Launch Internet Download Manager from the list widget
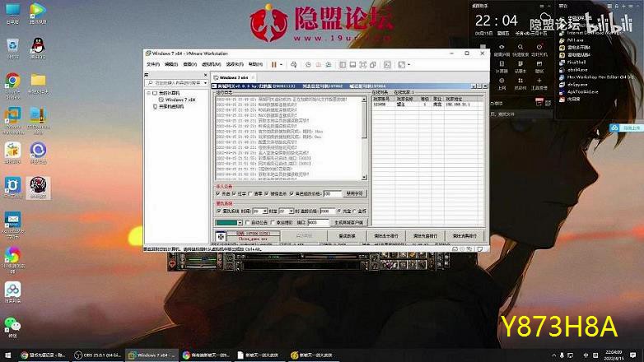The width and height of the screenshot is (644, 362). 589,33
